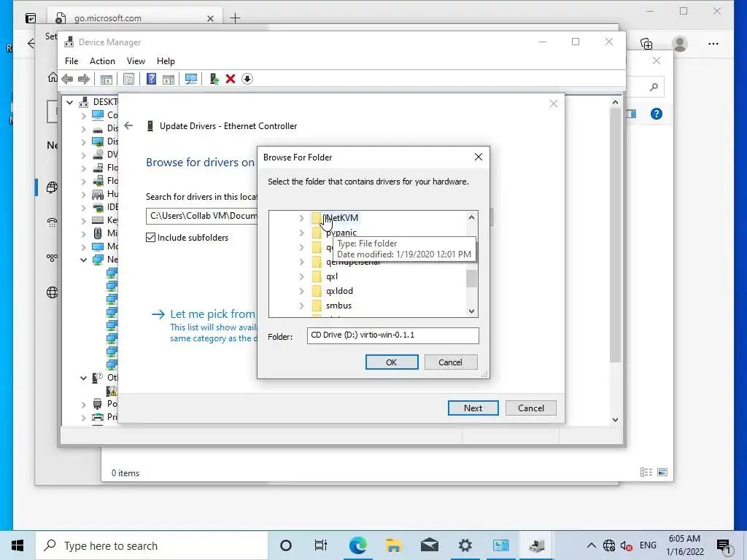Click the browser Collections icon

click(646, 44)
